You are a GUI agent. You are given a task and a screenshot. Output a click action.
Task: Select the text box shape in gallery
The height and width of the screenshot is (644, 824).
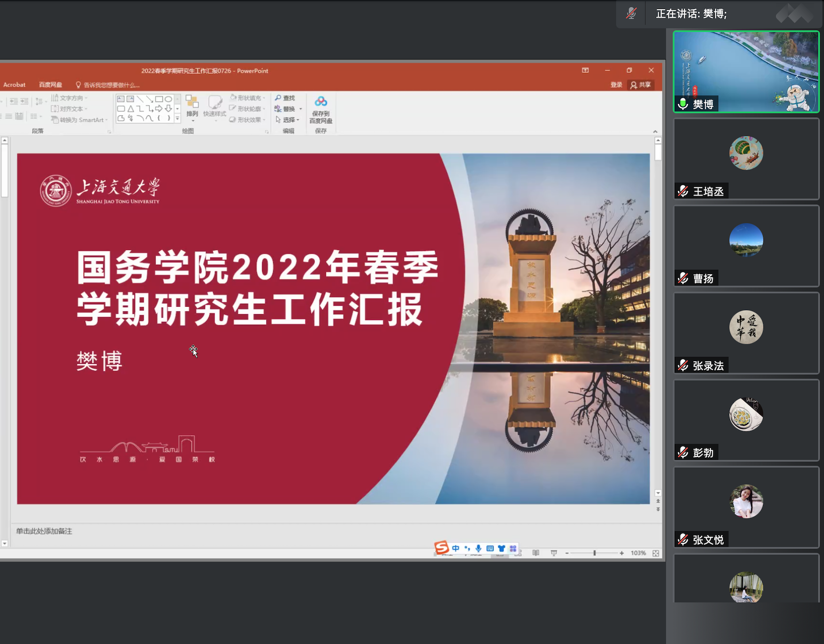click(x=121, y=99)
